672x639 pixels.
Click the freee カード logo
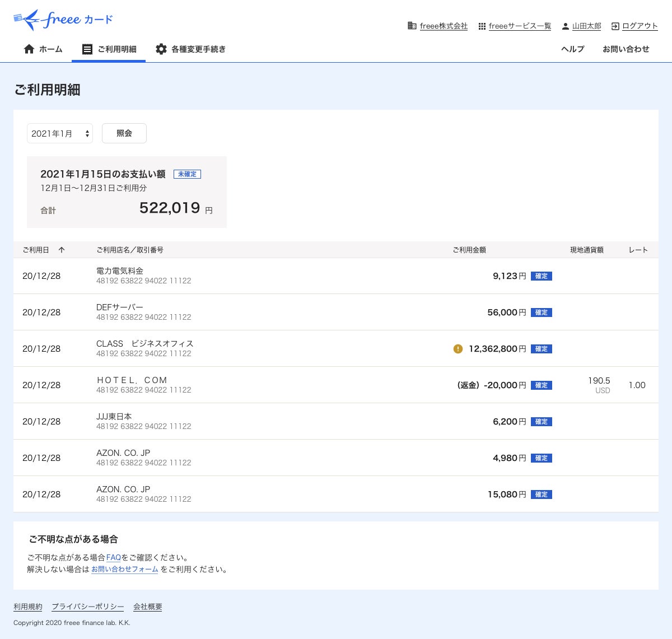(x=63, y=20)
